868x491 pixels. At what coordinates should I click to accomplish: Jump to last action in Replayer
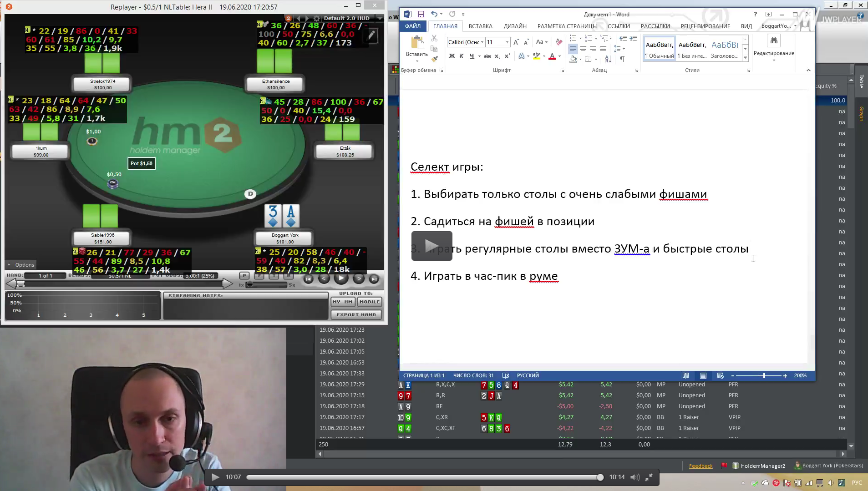[x=374, y=279]
